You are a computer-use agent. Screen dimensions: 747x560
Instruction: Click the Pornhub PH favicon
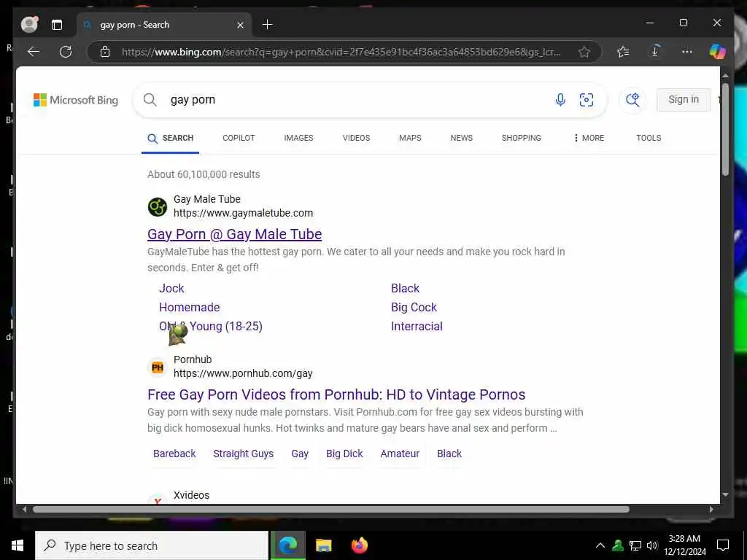click(158, 367)
